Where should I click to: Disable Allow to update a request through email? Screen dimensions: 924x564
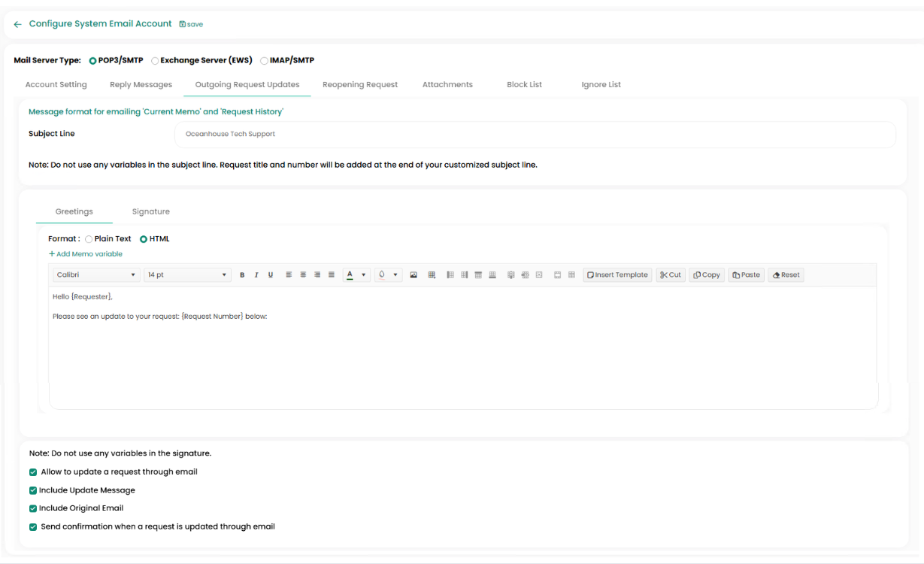coord(33,472)
